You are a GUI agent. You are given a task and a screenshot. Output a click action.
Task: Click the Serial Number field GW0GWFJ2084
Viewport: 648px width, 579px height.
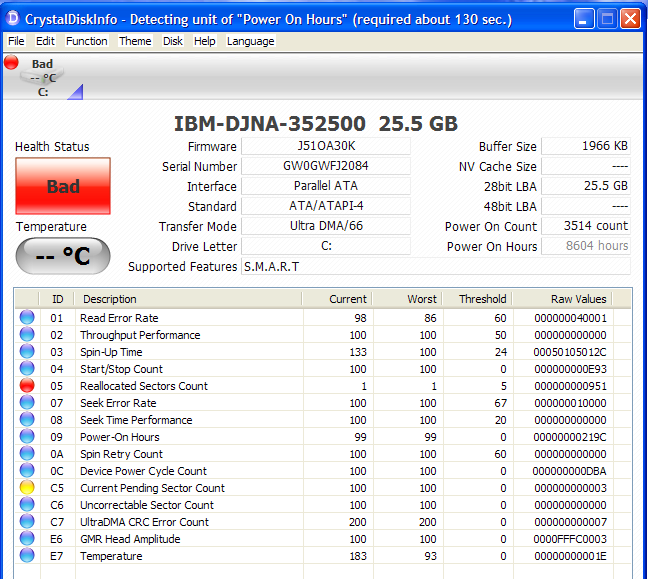326,166
